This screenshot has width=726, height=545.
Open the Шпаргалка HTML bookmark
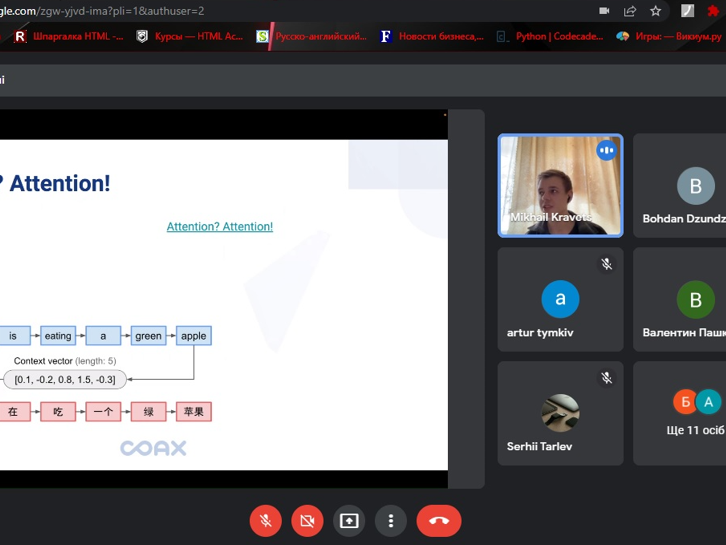tap(68, 37)
